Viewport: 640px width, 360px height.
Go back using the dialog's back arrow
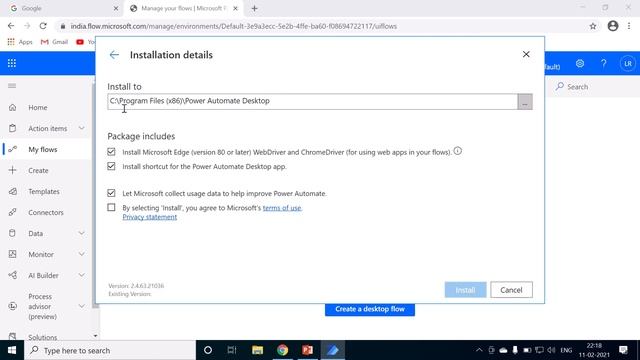114,55
